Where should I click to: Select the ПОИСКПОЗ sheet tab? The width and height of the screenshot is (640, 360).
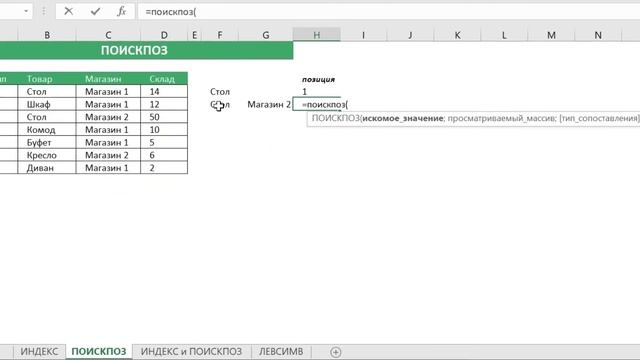point(99,351)
